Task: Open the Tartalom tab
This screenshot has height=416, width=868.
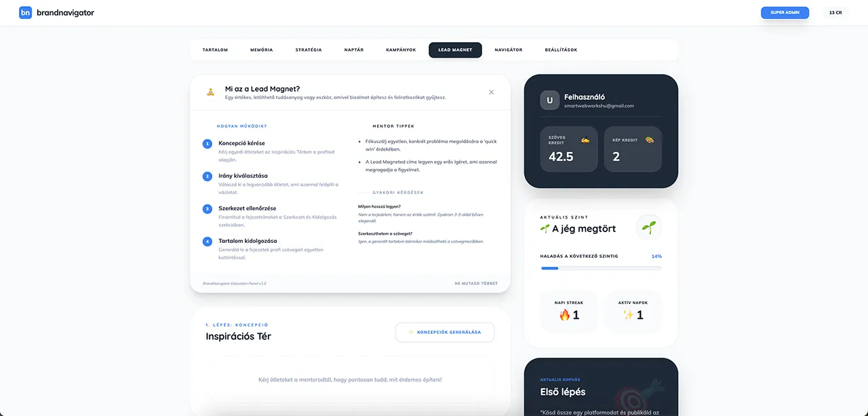Action: tap(215, 50)
